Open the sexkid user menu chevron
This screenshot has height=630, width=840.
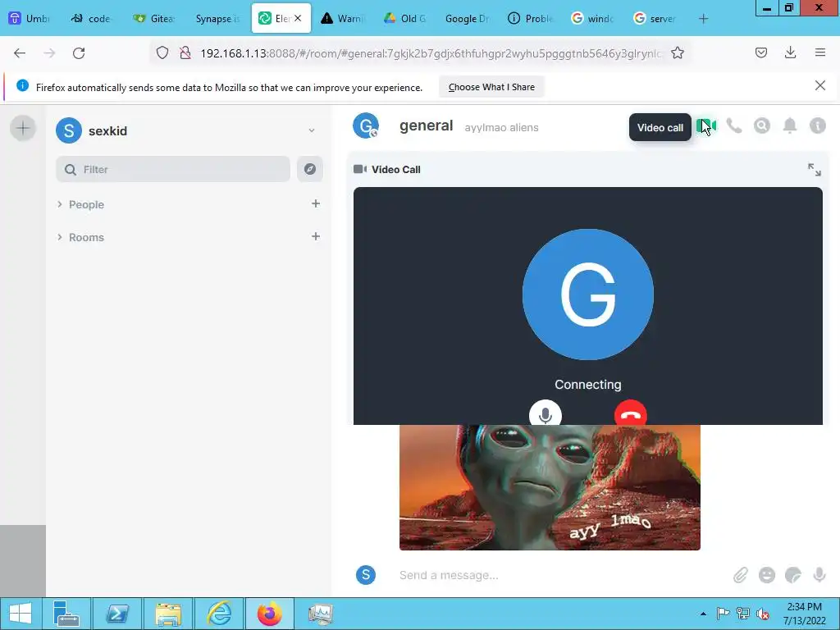tap(311, 130)
